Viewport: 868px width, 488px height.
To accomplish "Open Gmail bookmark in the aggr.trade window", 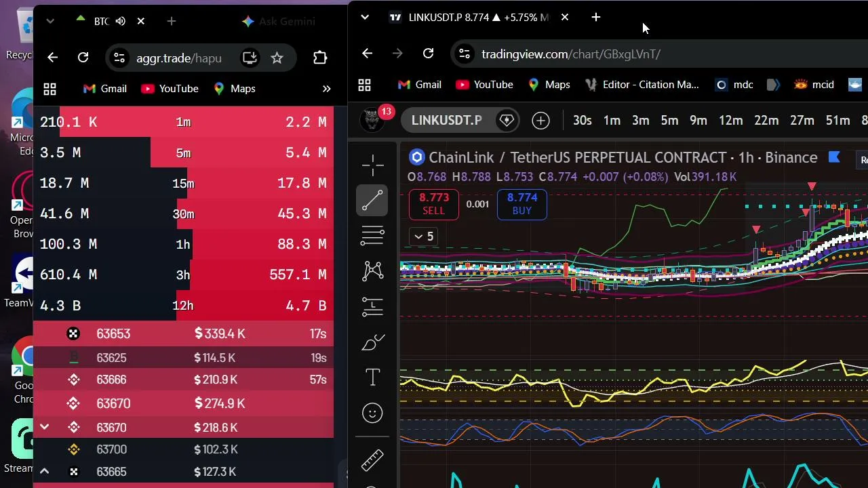I will click(x=104, y=89).
